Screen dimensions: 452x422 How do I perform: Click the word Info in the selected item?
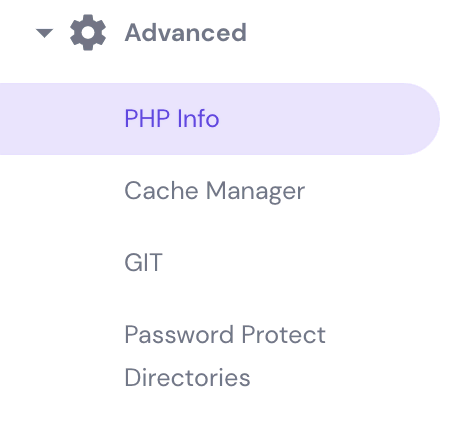pyautogui.click(x=198, y=118)
